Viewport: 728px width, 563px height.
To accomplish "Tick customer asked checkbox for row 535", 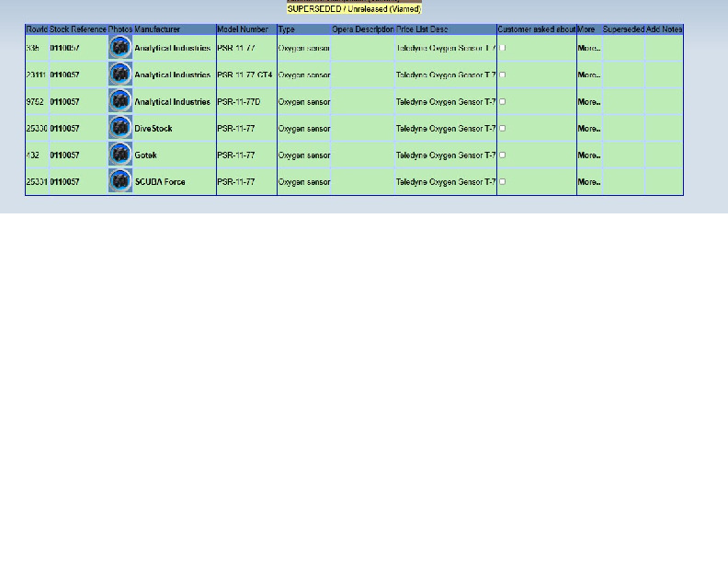I will [503, 48].
